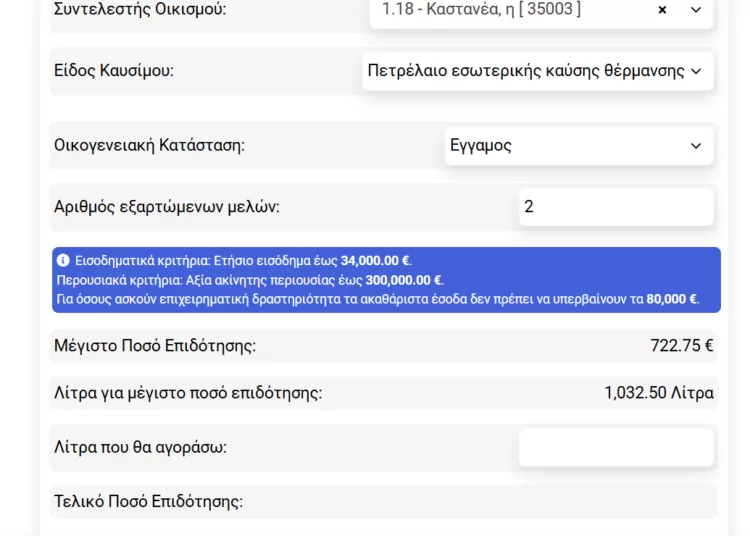Click the Οικογενειακή Κατάσταση label
This screenshot has width=750, height=536.
pos(149,146)
